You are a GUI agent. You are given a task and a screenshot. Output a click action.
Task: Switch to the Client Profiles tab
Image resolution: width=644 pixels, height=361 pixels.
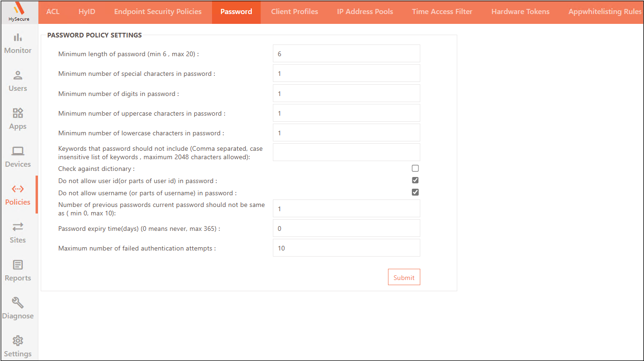(x=294, y=12)
